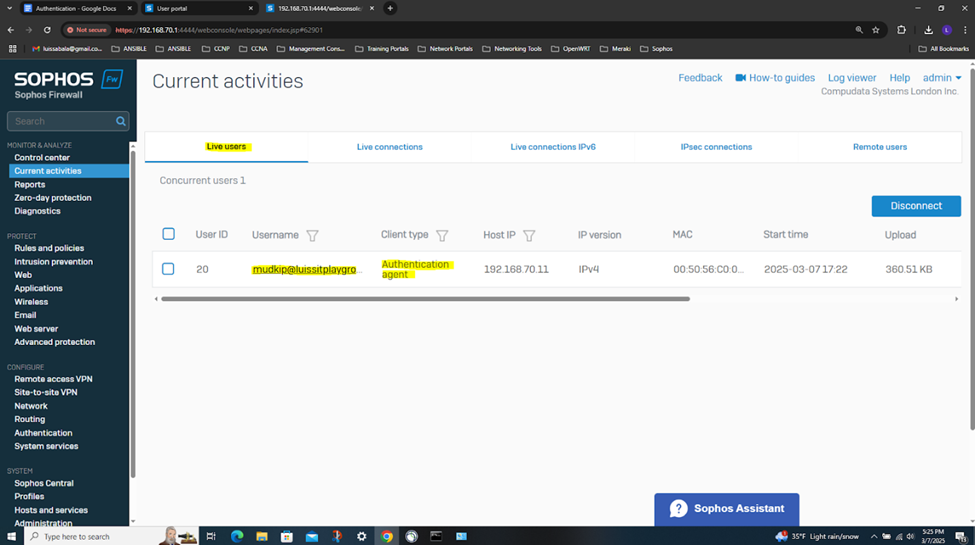
Task: Open the Sophos bookmarks folder
Action: (x=657, y=49)
